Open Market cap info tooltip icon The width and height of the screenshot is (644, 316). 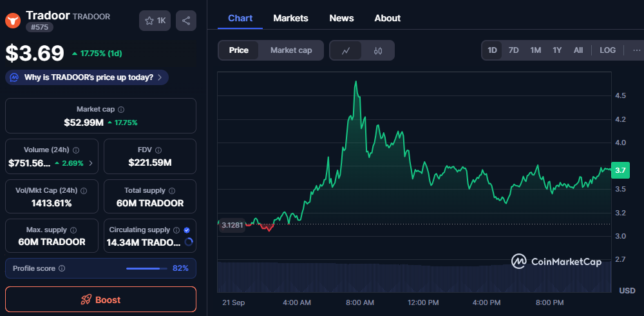coord(121,110)
